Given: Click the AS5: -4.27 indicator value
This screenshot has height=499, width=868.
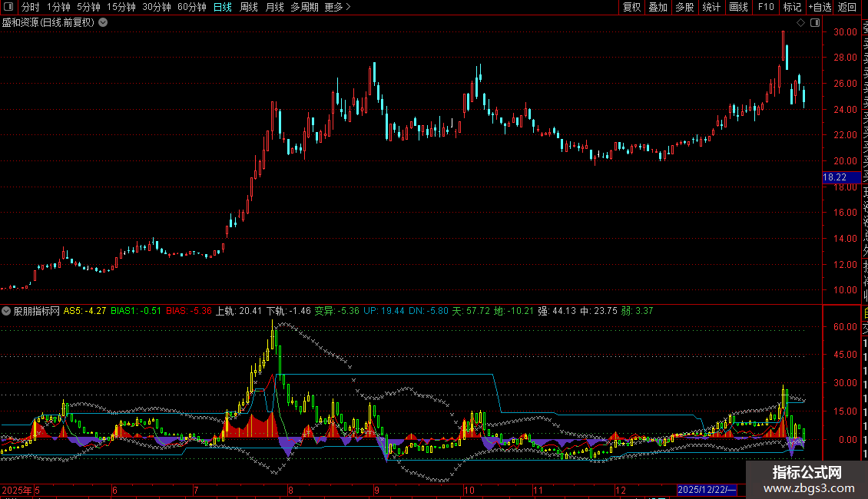Looking at the screenshot, I should point(84,311).
